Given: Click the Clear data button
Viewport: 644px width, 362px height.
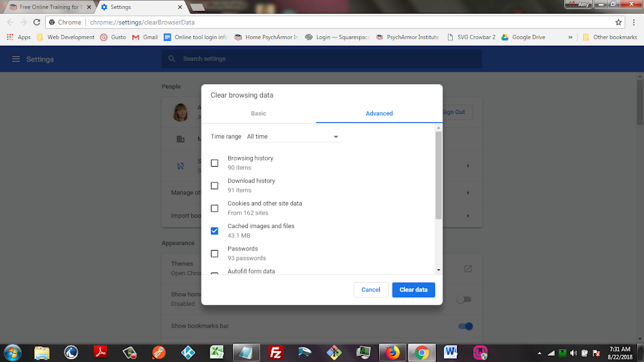Looking at the screenshot, I should (x=413, y=290).
